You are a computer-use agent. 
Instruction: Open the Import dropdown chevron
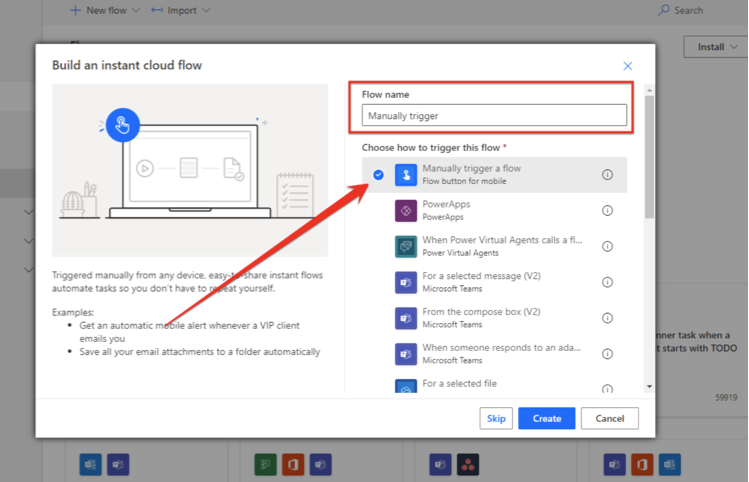(x=206, y=10)
